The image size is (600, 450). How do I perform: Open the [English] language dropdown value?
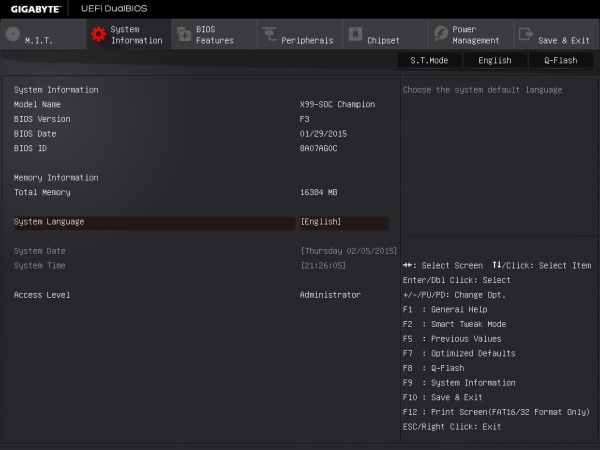344,223
